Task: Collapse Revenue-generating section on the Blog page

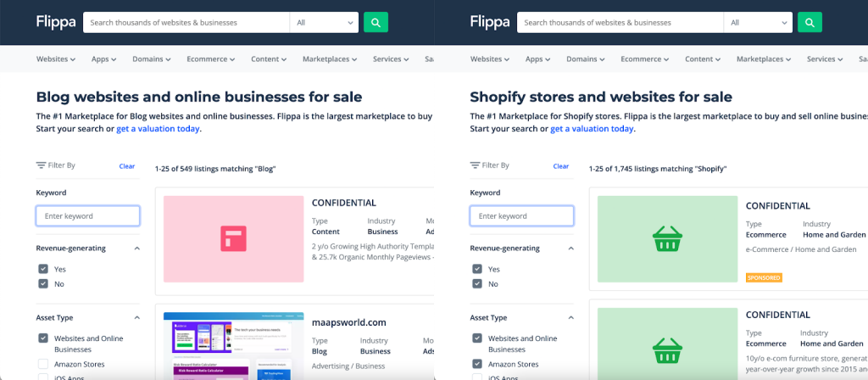Action: point(137,249)
